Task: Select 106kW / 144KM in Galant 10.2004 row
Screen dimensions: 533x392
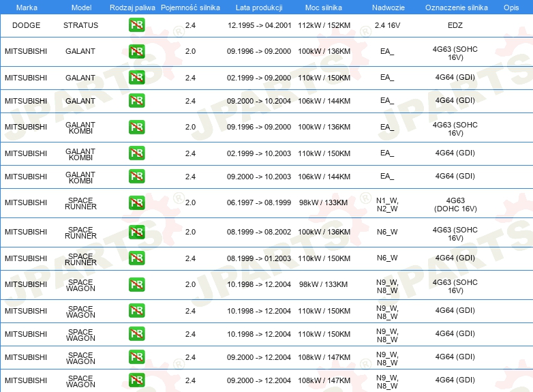Action: pyautogui.click(x=324, y=101)
